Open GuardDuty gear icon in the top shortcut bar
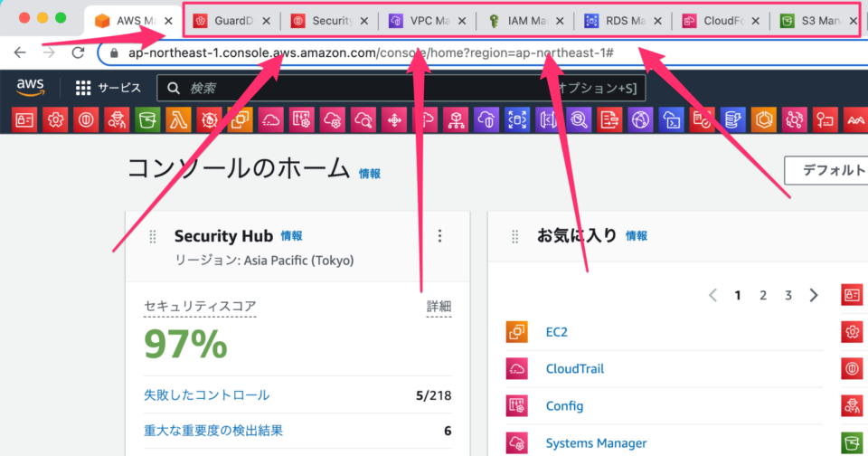This screenshot has height=456, width=868. click(55, 119)
